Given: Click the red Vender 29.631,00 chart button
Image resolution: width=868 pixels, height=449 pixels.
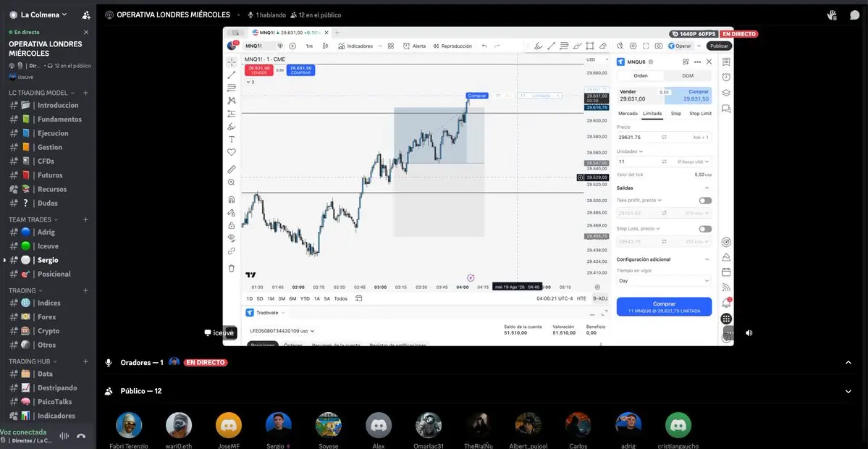Looking at the screenshot, I should [x=259, y=70].
